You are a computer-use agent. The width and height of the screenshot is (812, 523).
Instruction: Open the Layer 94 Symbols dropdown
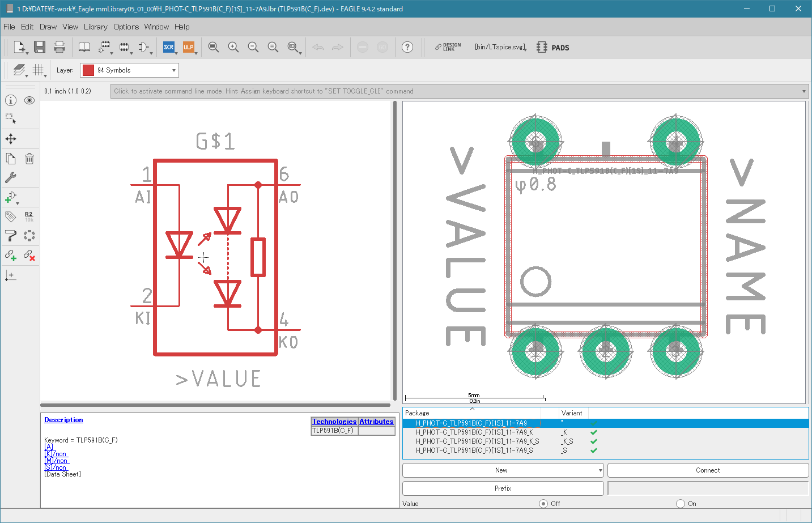(129, 70)
